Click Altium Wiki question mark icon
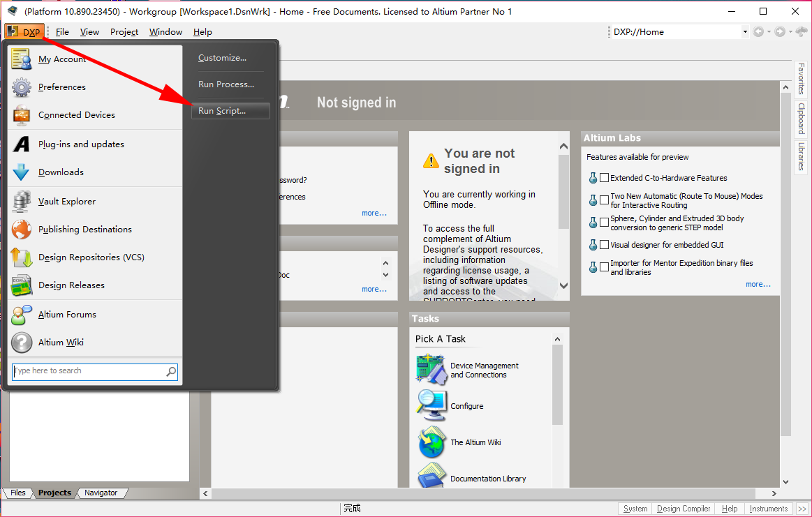Screen dimensions: 812x517 (x=21, y=342)
